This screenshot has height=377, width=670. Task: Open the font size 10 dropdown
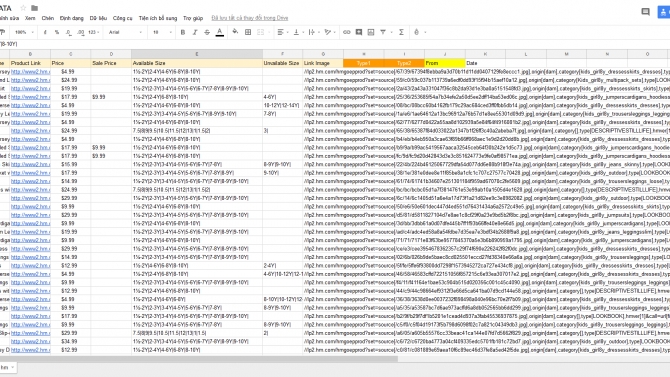pyautogui.click(x=162, y=32)
